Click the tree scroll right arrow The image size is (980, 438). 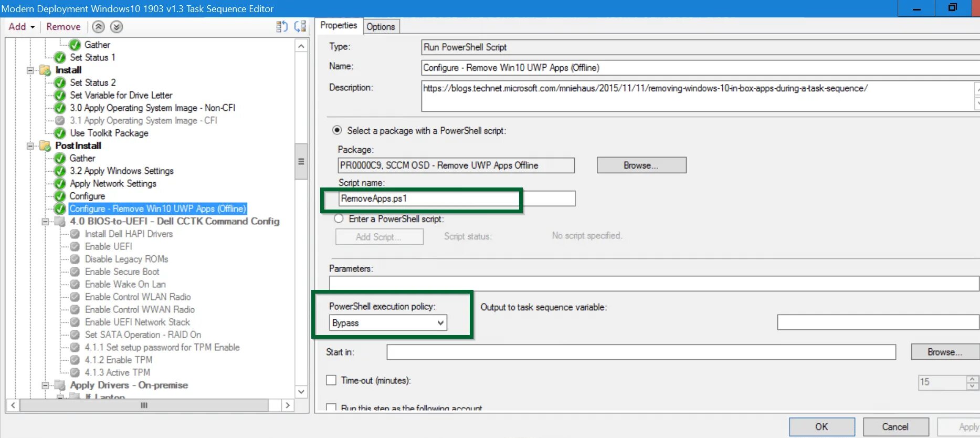[x=287, y=405]
